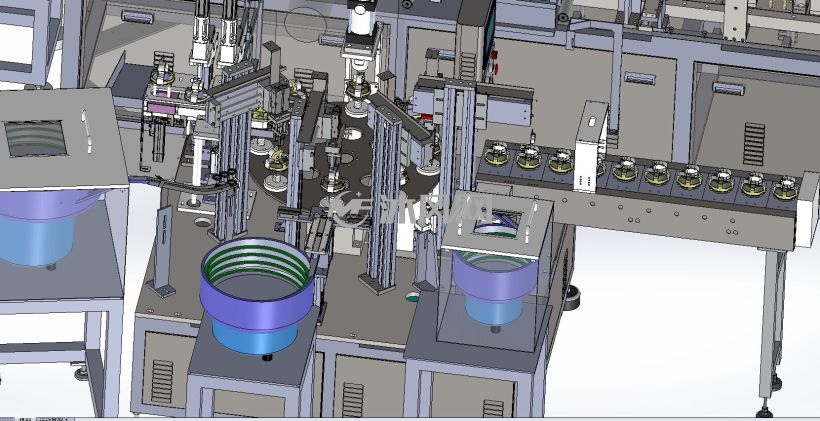
Task: Pick the white pneumatic cylinder at the top
Action: click(363, 19)
